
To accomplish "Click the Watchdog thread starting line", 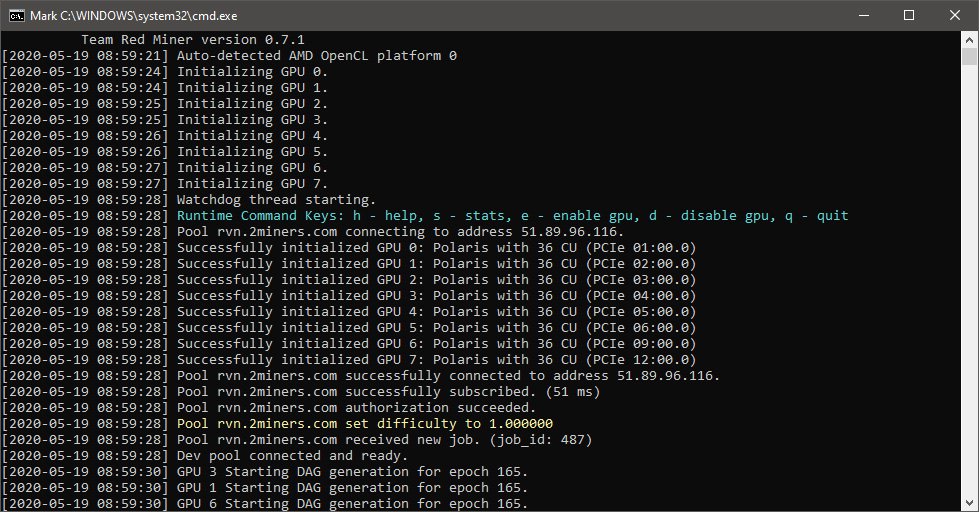I will pos(189,200).
